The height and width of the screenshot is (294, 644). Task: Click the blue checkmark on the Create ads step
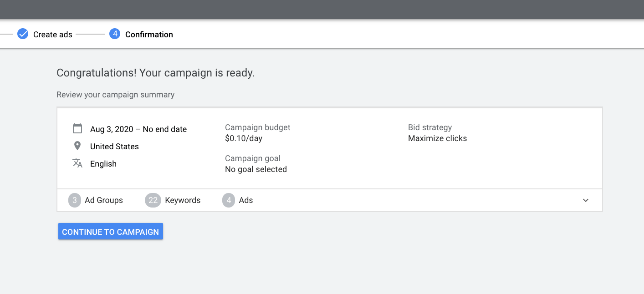(x=22, y=34)
